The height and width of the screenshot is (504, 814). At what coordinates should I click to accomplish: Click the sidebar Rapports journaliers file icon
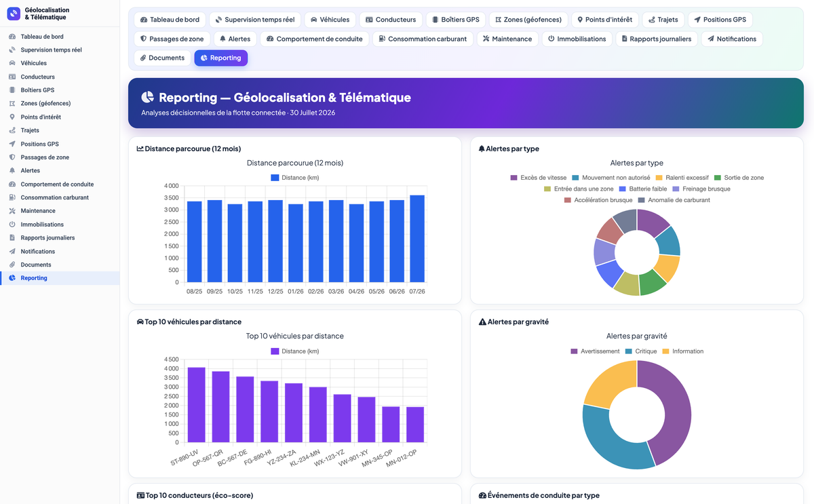12,238
